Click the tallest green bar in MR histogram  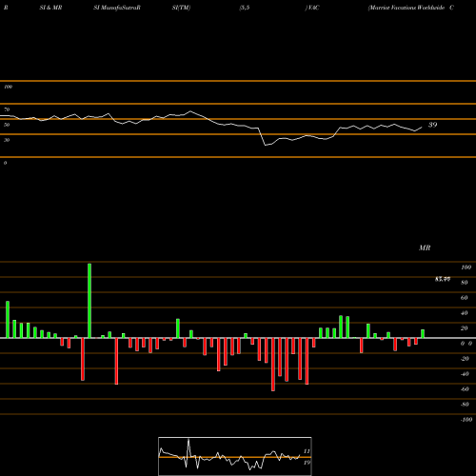[x=89, y=301]
